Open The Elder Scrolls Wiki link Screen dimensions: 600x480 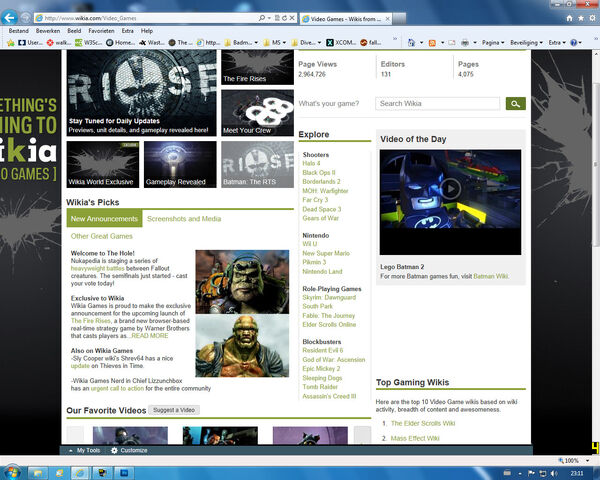[x=423, y=423]
